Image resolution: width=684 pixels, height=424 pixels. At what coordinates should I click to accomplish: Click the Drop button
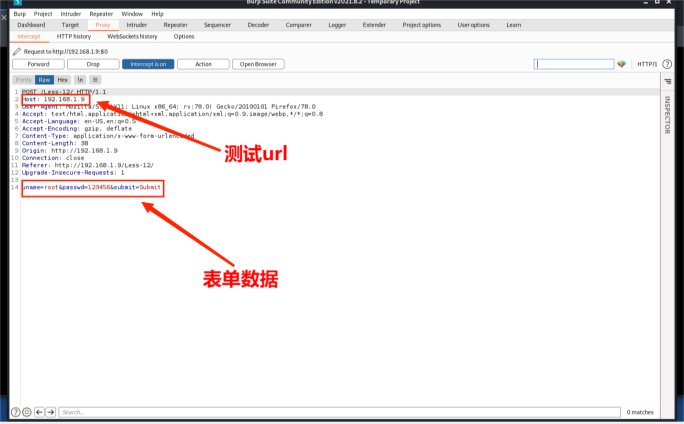(x=93, y=64)
